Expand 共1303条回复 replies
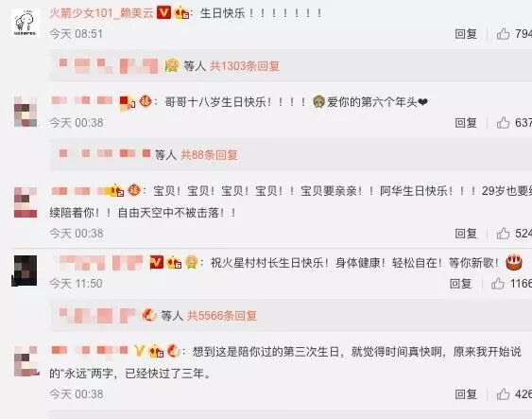 pos(245,66)
